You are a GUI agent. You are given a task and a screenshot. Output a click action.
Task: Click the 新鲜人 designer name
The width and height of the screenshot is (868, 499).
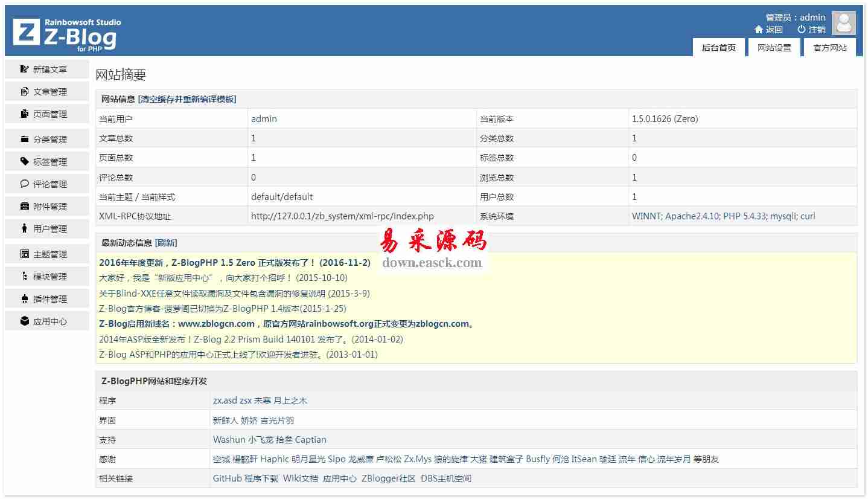pyautogui.click(x=226, y=420)
